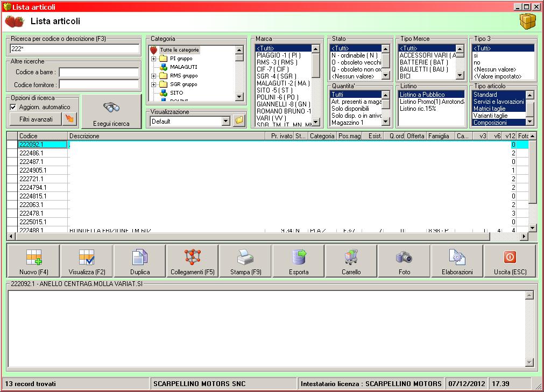This screenshot has width=544, height=392.
Task: Open Visualizza (F2) for selected article
Action: (87, 261)
